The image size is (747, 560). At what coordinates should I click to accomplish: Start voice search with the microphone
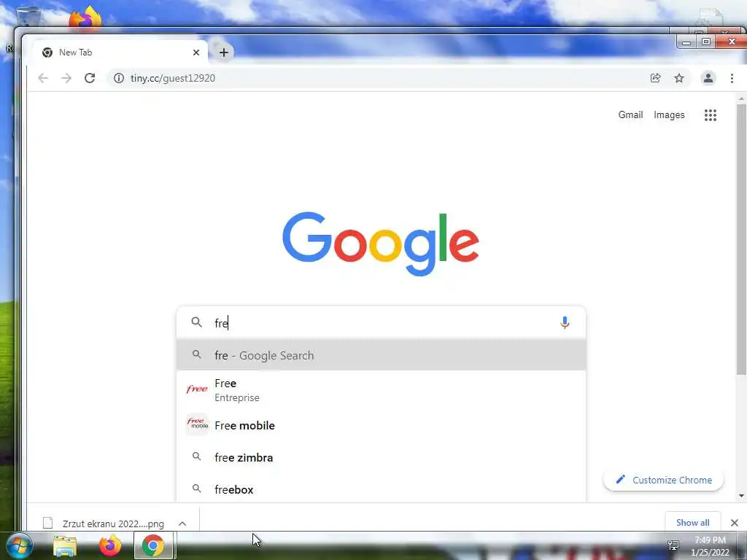(565, 323)
